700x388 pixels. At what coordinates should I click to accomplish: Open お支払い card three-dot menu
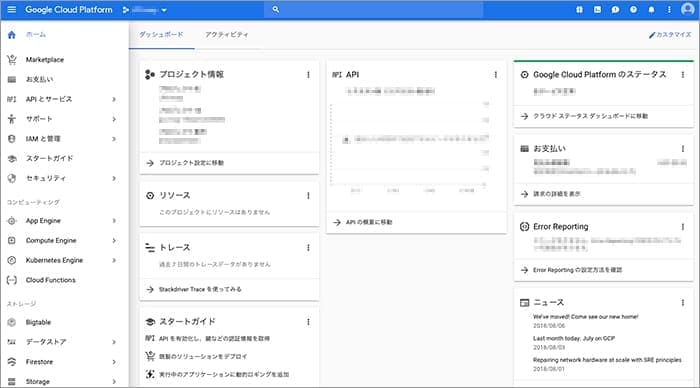(683, 149)
